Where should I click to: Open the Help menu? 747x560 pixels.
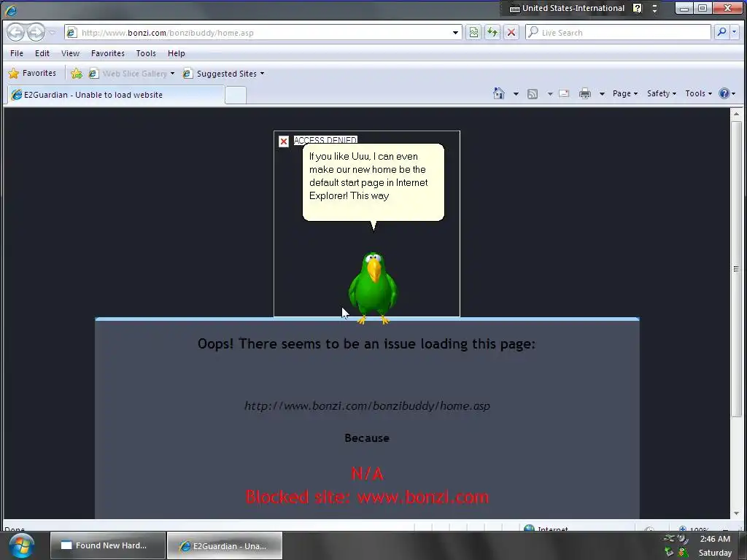point(176,53)
